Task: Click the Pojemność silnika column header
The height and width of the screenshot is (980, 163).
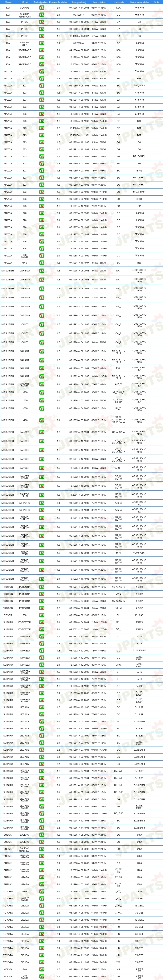Action: (x=58, y=2)
